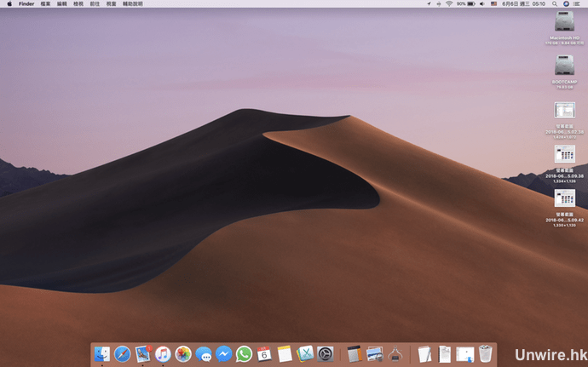This screenshot has width=588, height=367.
Task: Open the Apple menu
Action: coord(9,3)
